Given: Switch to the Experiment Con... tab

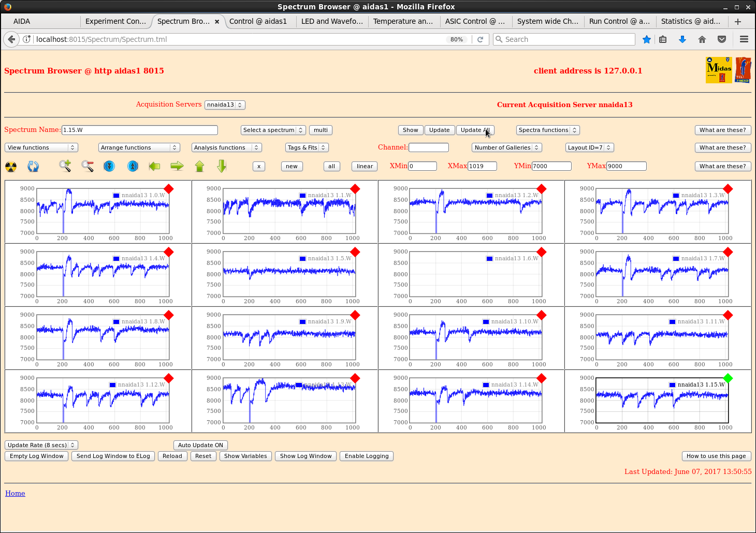Looking at the screenshot, I should 116,21.
